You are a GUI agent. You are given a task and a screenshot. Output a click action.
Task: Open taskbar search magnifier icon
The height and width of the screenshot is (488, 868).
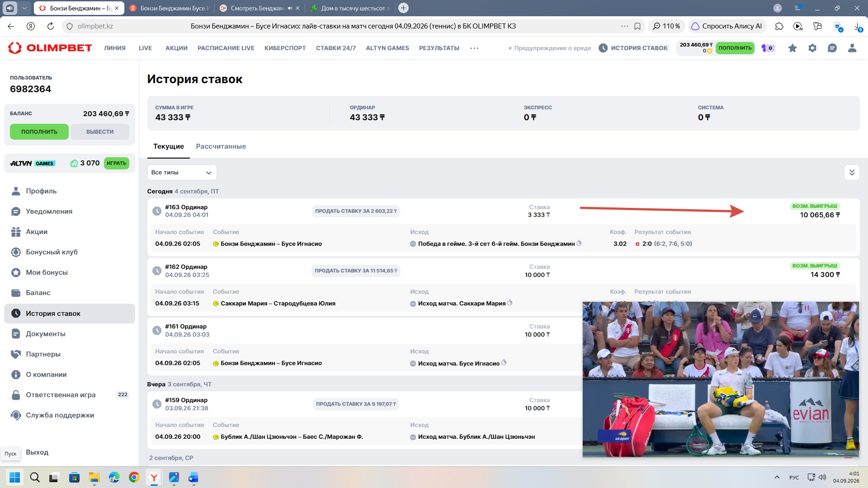(35, 477)
